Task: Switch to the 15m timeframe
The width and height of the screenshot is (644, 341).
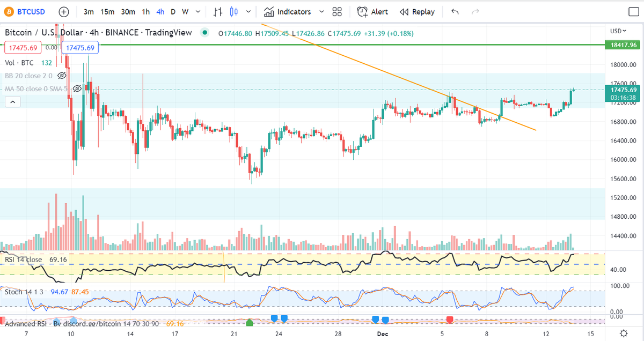Action: [107, 11]
